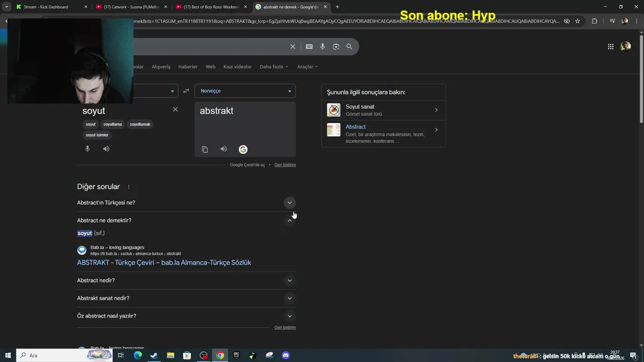Open File Explorer from the taskbar
Image resolution: width=644 pixels, height=362 pixels.
171,355
